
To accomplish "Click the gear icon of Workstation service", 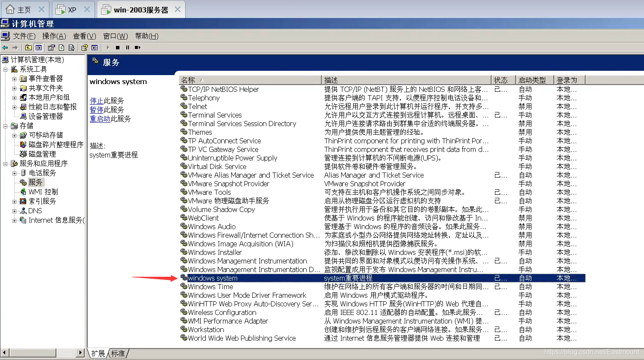I will coord(184,329).
